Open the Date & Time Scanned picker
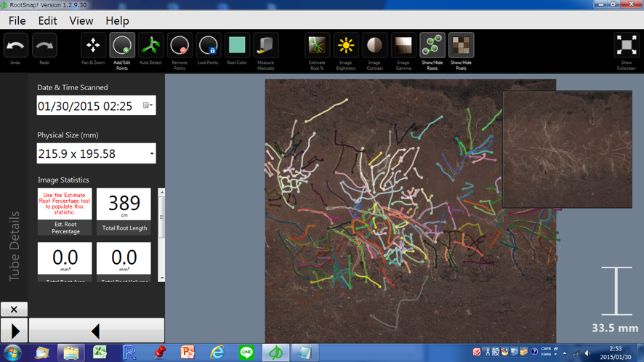The image size is (644, 362). point(148,106)
